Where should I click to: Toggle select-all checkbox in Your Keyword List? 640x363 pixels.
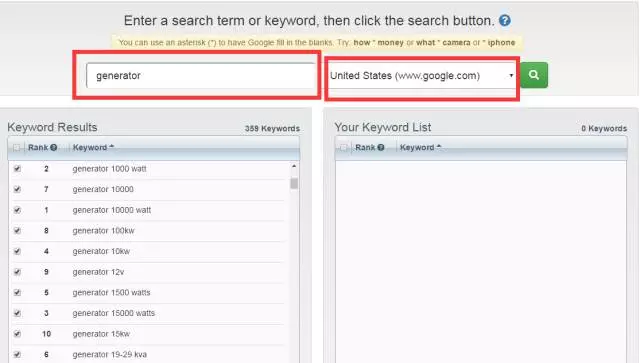[x=344, y=147]
